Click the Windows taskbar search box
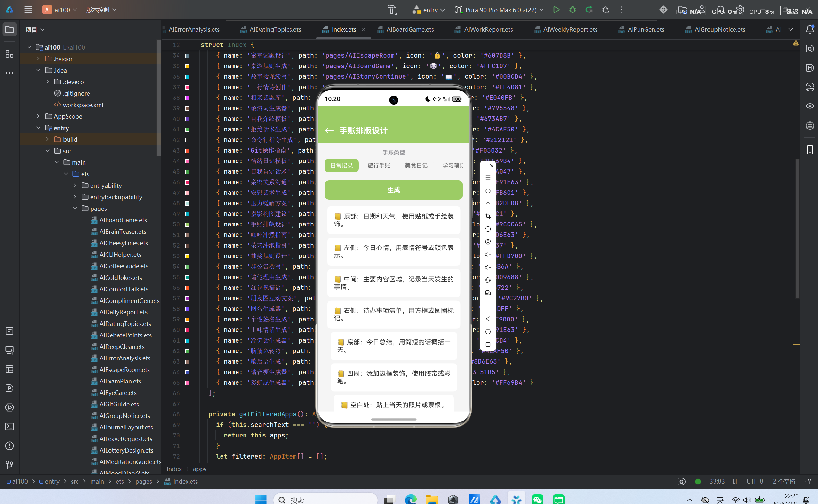This screenshot has width=818, height=504. click(x=325, y=499)
